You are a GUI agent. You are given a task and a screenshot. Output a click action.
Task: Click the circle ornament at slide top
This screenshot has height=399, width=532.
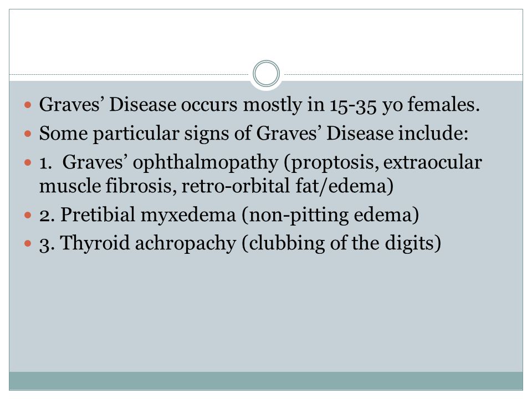(267, 73)
